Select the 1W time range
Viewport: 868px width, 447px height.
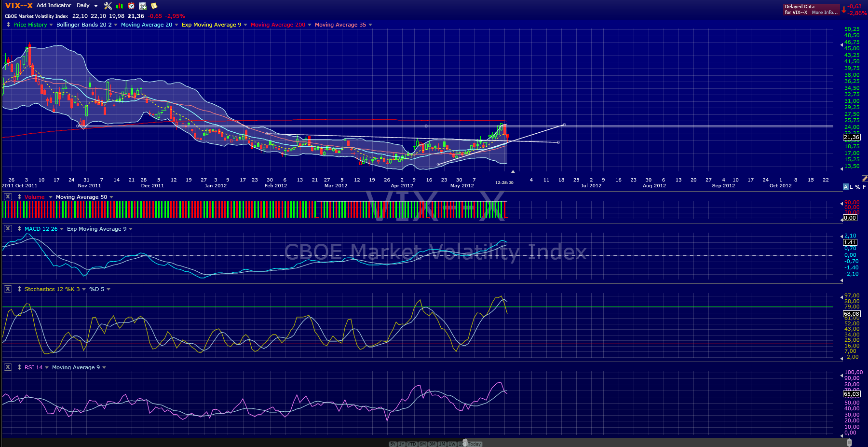tap(452, 444)
